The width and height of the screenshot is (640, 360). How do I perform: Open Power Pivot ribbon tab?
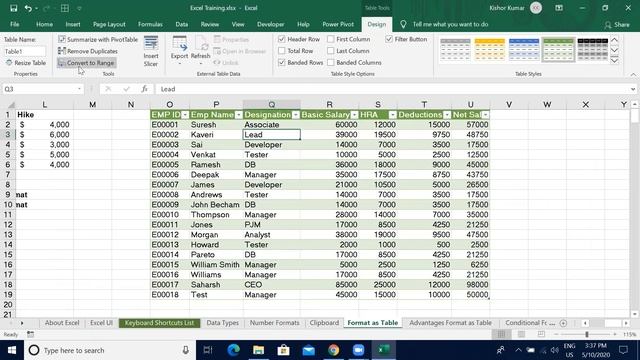coord(338,24)
